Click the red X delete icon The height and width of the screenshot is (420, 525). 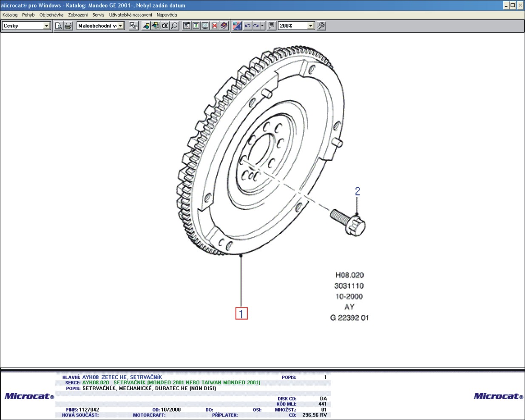point(215,26)
